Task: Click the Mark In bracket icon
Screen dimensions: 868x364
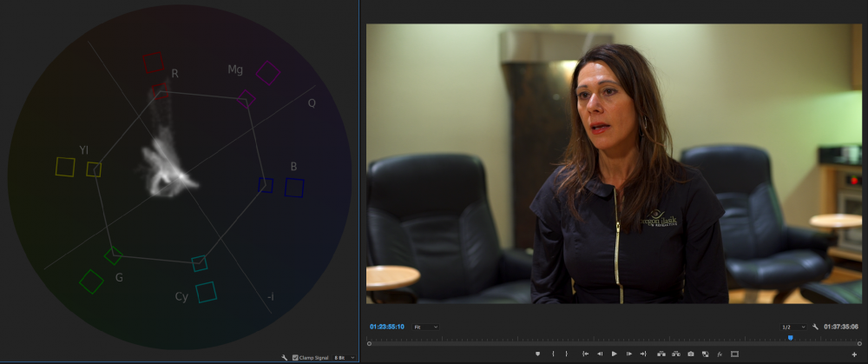Action: pos(553,354)
